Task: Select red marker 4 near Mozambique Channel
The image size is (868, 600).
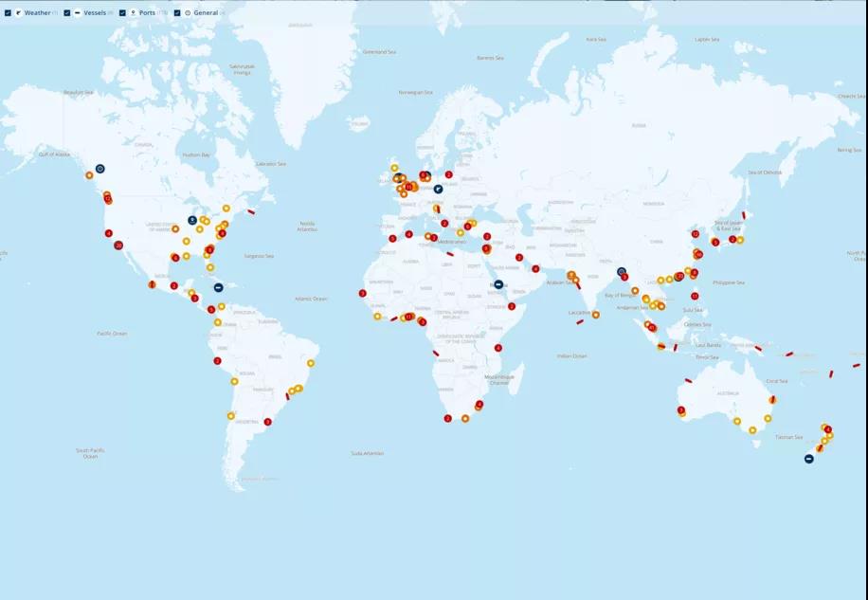Action: (x=498, y=348)
